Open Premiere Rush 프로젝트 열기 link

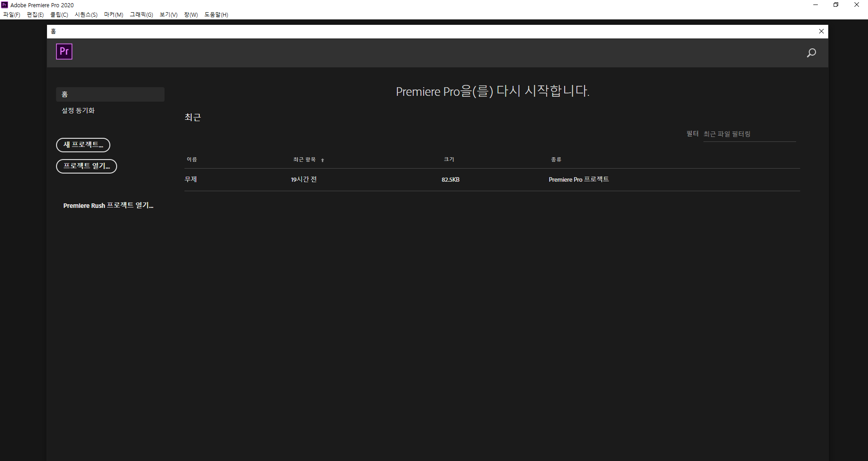click(108, 206)
